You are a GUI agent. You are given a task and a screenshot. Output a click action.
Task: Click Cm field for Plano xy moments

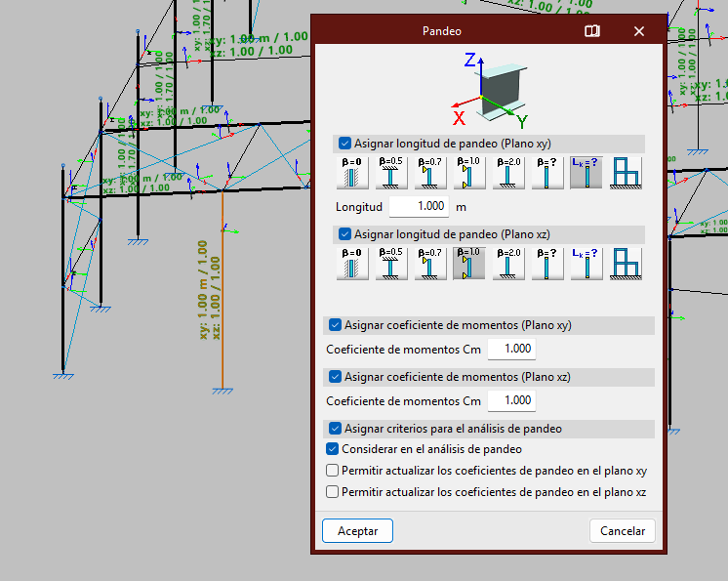(x=510, y=350)
